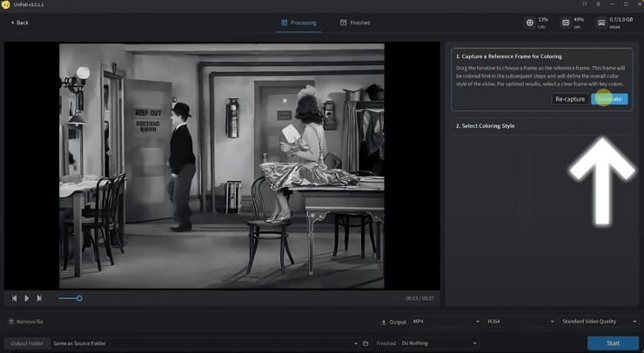
Task: Play the video preview
Action: [x=27, y=298]
